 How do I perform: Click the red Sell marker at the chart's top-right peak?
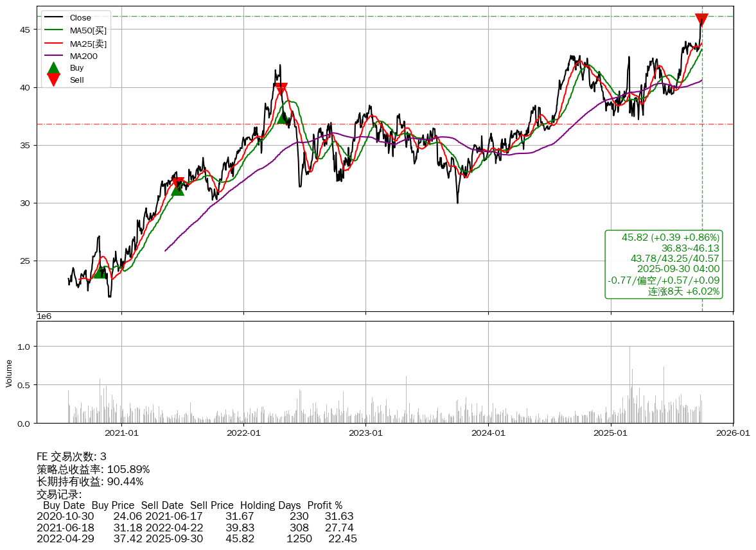(701, 20)
